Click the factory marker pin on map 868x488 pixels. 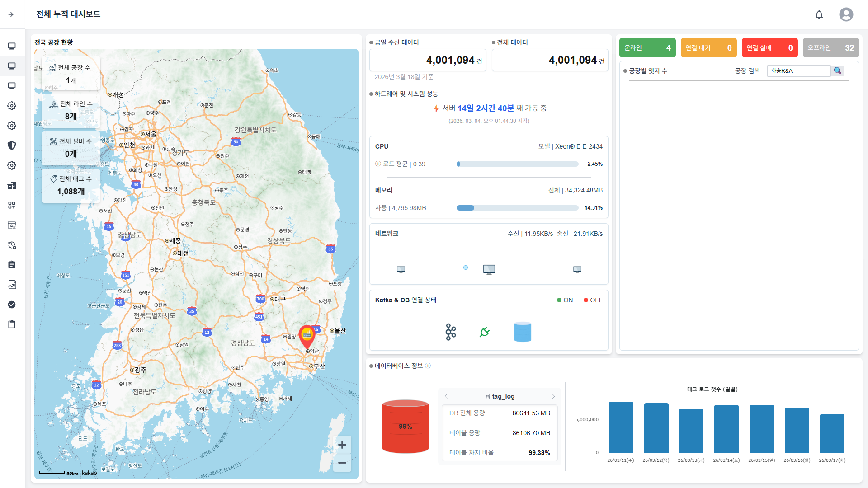click(307, 335)
